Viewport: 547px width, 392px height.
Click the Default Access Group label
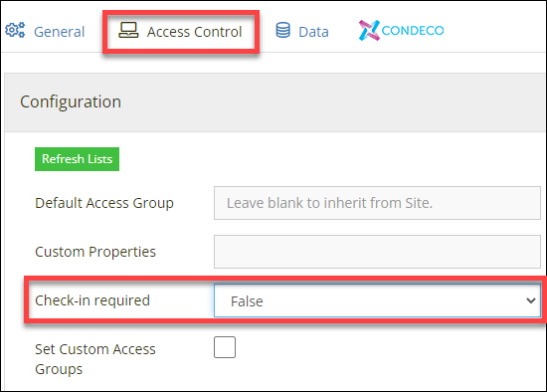pos(104,203)
